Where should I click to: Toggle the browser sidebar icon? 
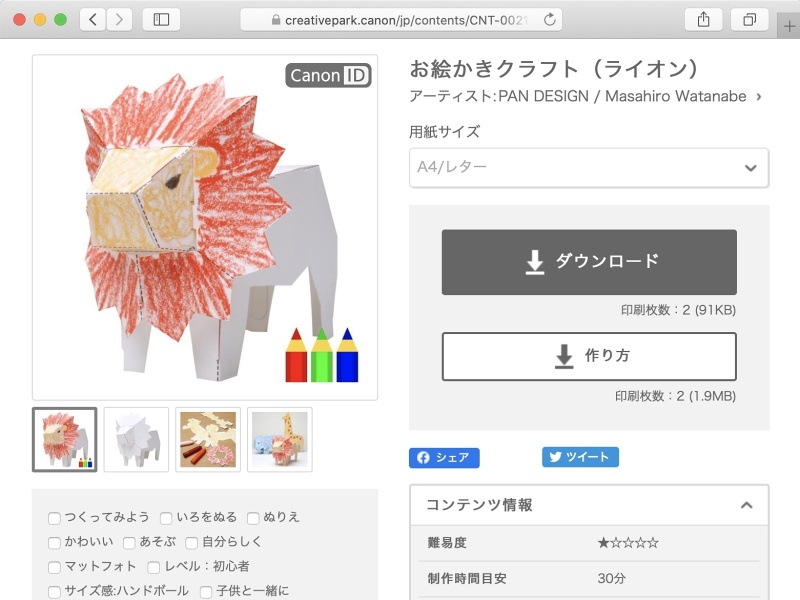(180, 17)
